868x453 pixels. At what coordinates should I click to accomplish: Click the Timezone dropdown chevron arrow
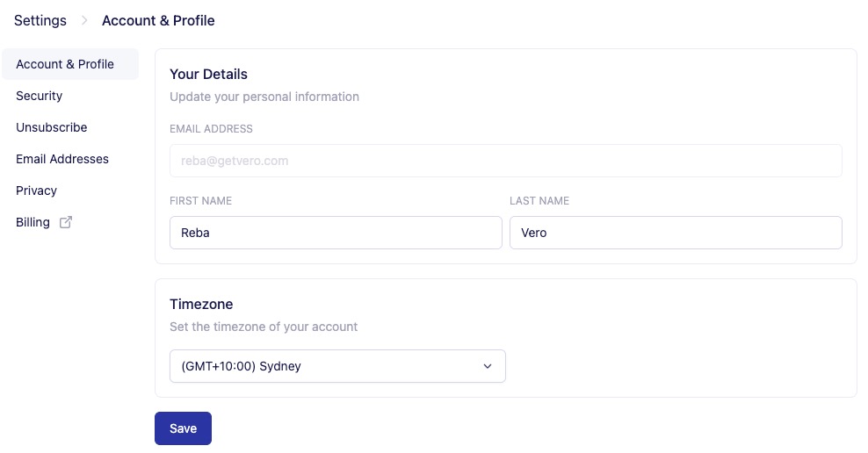point(488,366)
